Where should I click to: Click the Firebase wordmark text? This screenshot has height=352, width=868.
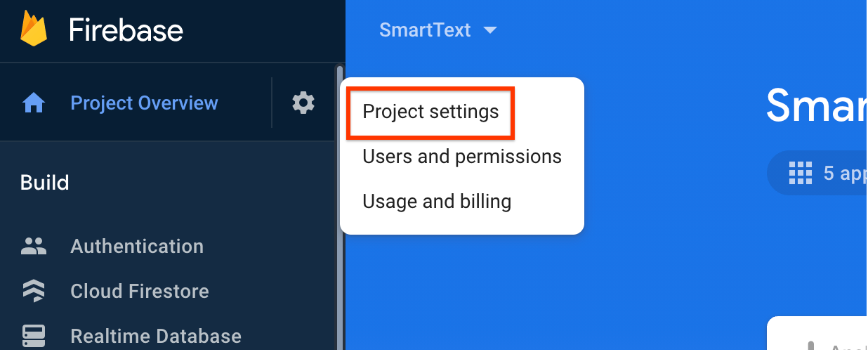coord(126,30)
